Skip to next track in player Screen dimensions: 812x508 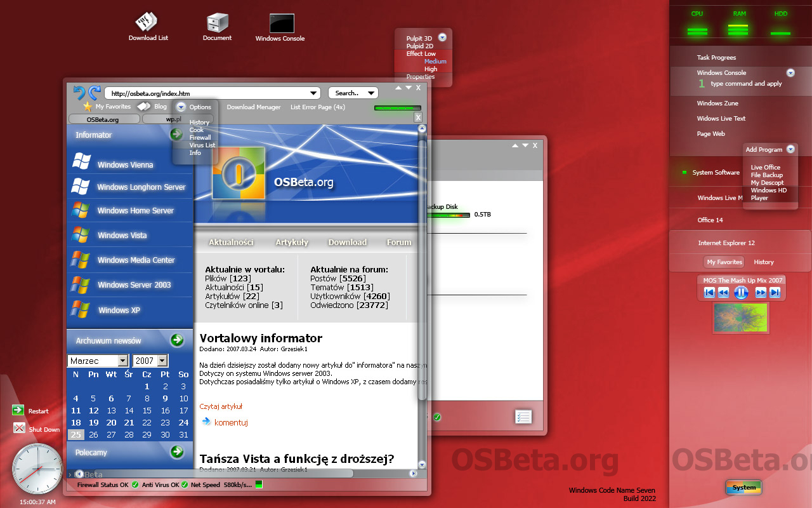pos(775,293)
